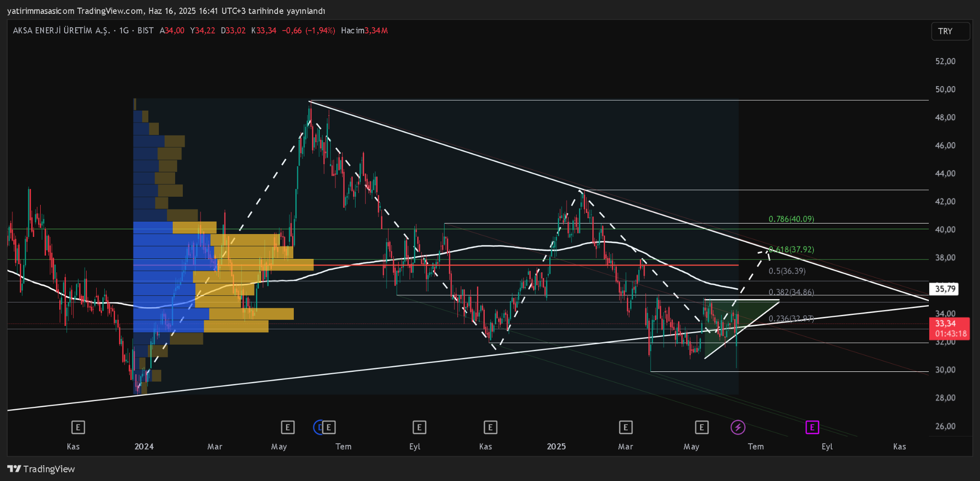Click the 42,00 price axis label
Screen dimensions: 980x481
pyautogui.click(x=945, y=201)
